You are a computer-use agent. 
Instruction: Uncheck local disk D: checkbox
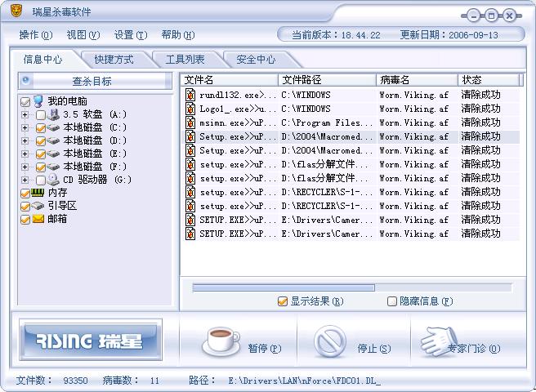coord(40,141)
